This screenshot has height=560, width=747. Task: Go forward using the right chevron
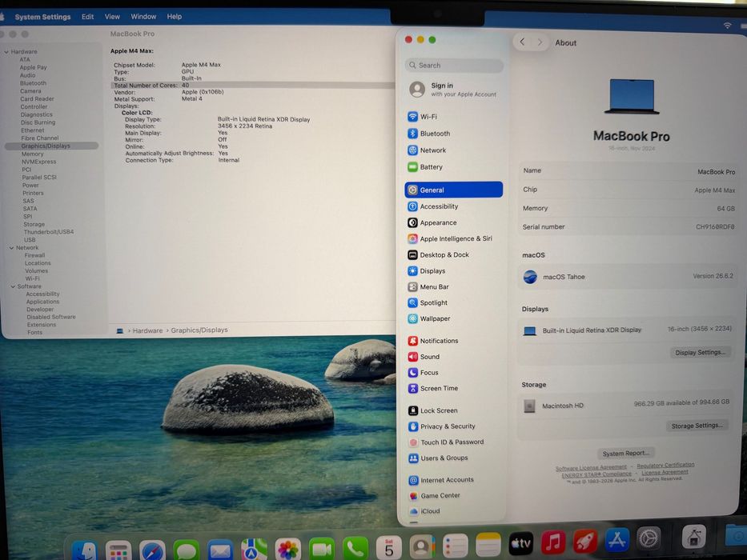click(x=540, y=42)
